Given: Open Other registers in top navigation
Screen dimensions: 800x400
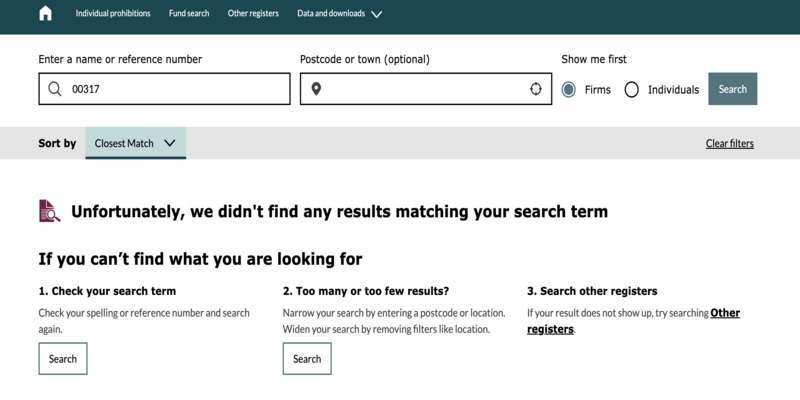Looking at the screenshot, I should click(x=253, y=13).
